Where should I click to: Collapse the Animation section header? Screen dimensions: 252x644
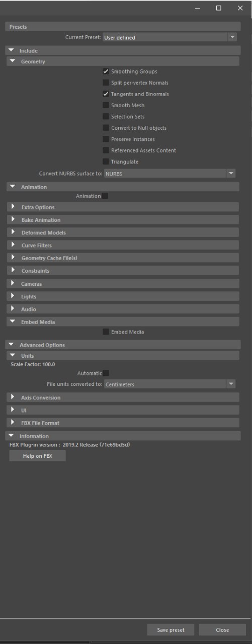click(123, 187)
